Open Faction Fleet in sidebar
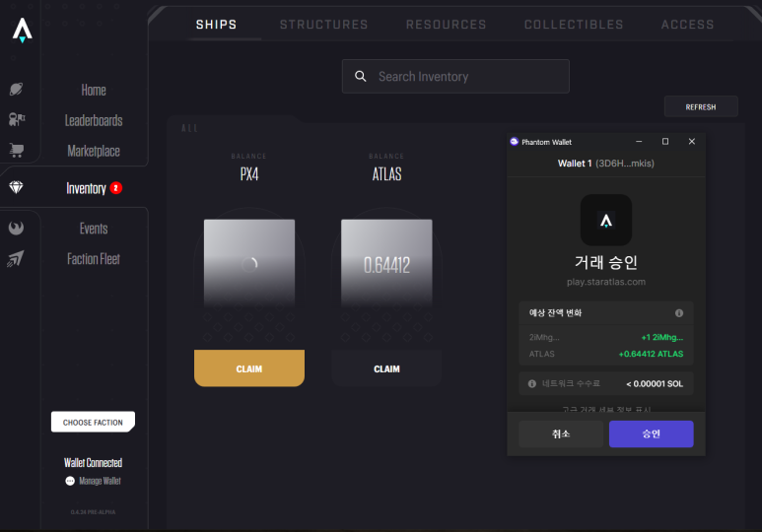The width and height of the screenshot is (762, 532). pyautogui.click(x=94, y=259)
